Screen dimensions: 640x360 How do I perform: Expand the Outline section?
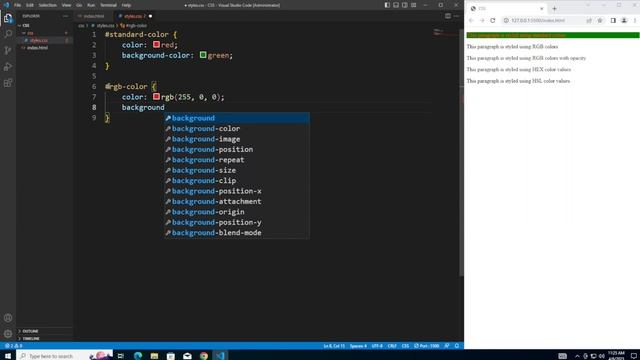[30, 331]
